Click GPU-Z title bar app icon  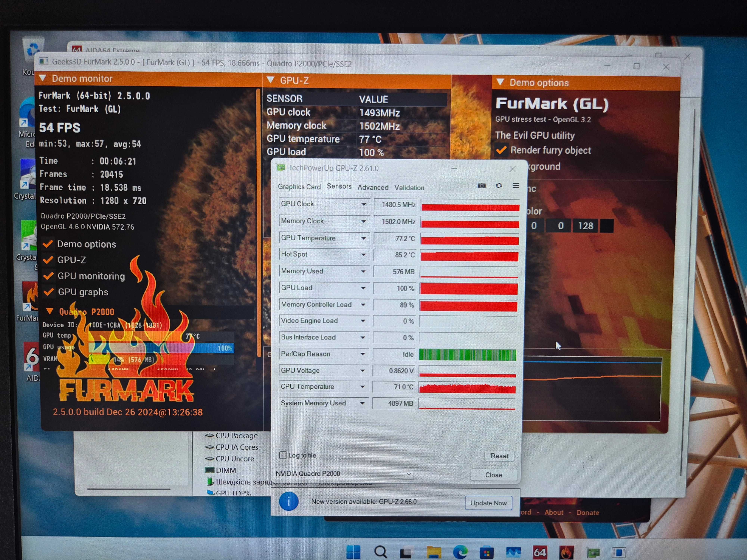click(x=281, y=168)
